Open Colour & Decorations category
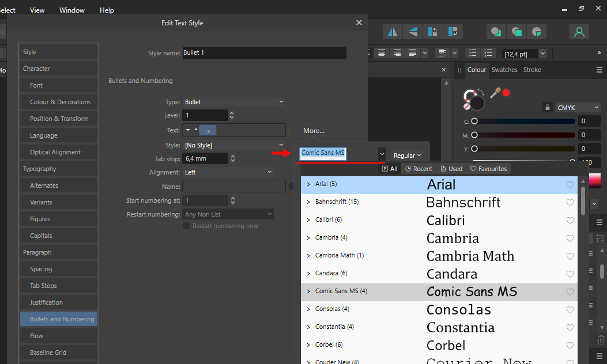This screenshot has width=607, height=364. [59, 102]
